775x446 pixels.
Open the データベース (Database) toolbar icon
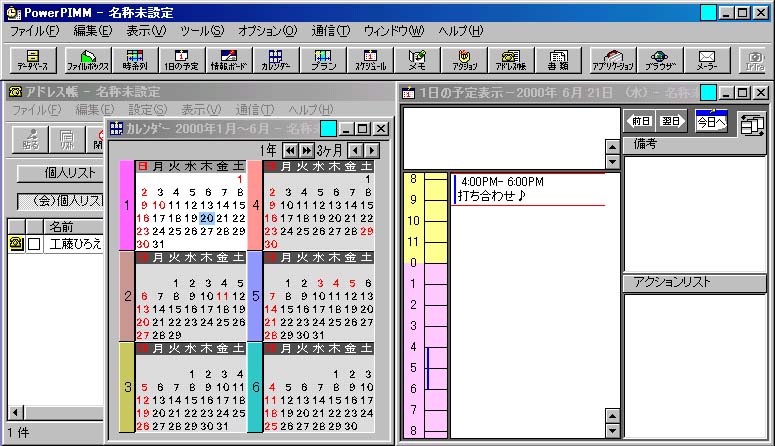(x=33, y=60)
